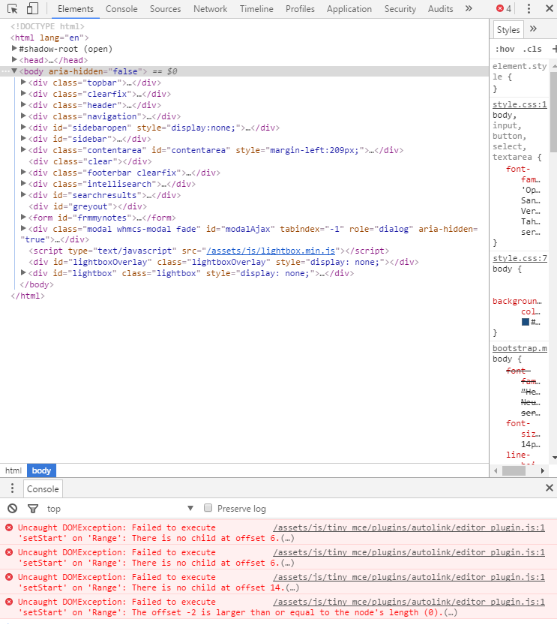This screenshot has width=559, height=624.
Task: Open the Timeline tab
Action: pos(256,9)
